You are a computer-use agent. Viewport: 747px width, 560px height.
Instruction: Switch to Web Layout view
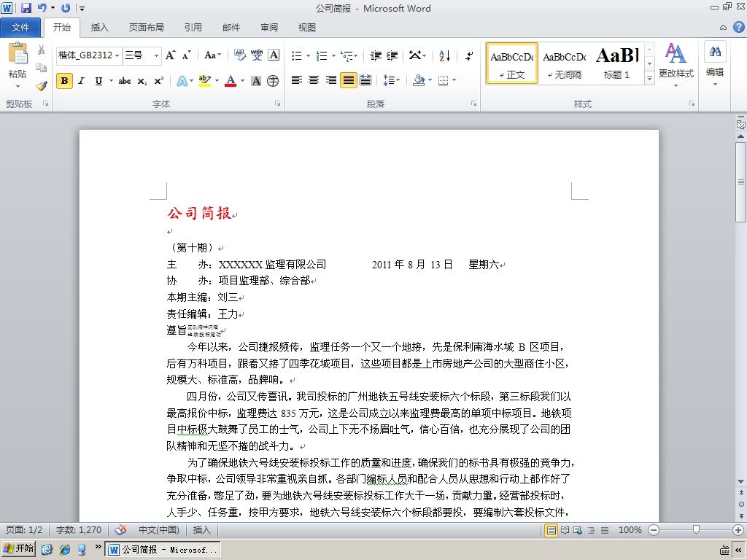(x=578, y=530)
